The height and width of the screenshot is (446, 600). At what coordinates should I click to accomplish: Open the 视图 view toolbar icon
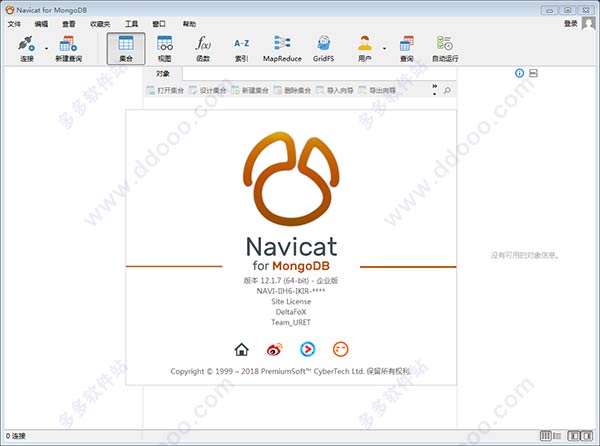tap(165, 49)
